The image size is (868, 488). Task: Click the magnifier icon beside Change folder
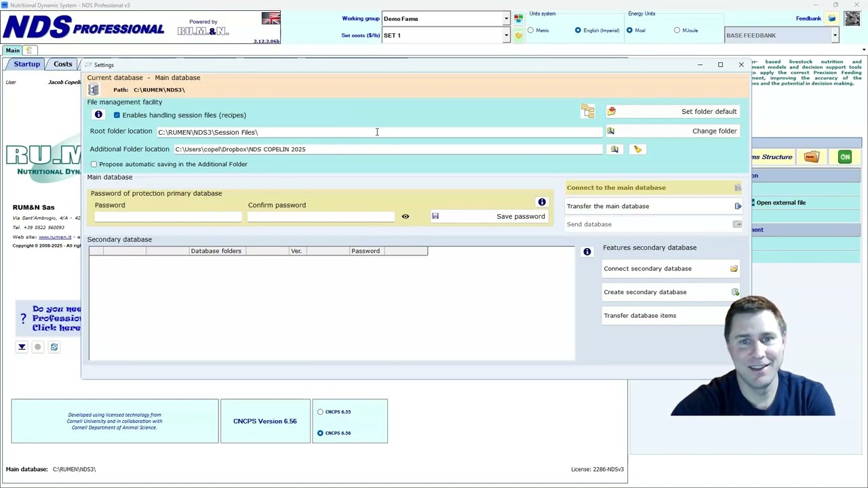coord(610,131)
